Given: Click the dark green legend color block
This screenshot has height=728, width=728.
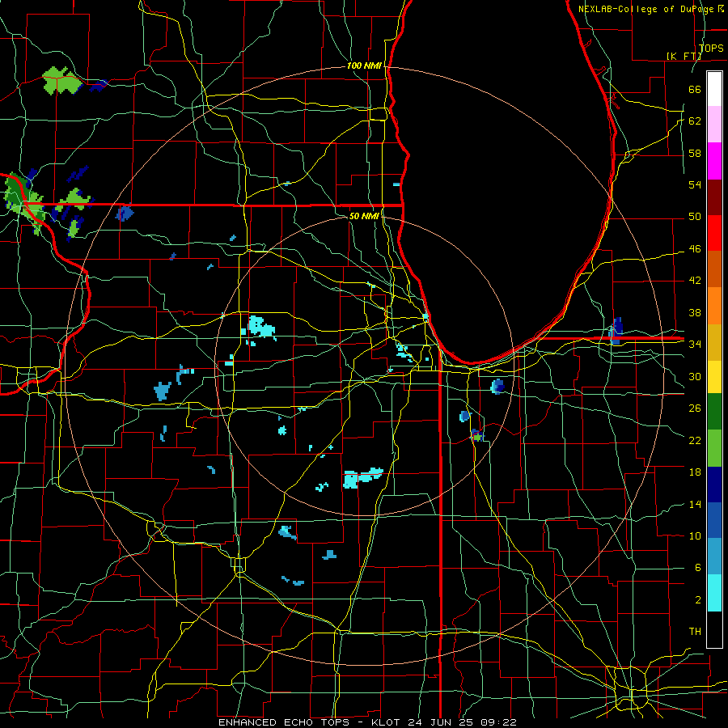Looking at the screenshot, I should tap(714, 412).
